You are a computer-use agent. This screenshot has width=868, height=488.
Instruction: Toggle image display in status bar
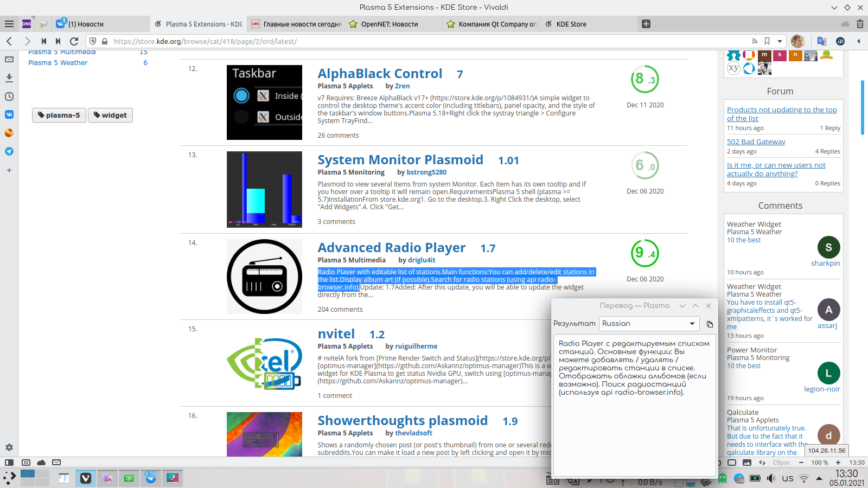[747, 463]
